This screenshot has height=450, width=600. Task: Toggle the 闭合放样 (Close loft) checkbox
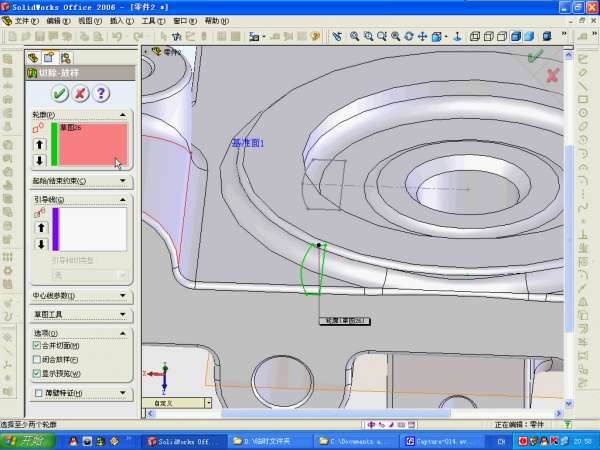[x=37, y=359]
